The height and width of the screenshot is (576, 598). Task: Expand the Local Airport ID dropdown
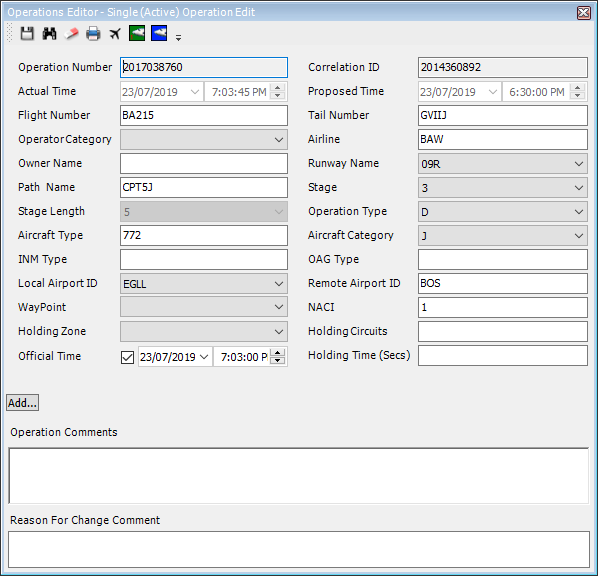(279, 284)
